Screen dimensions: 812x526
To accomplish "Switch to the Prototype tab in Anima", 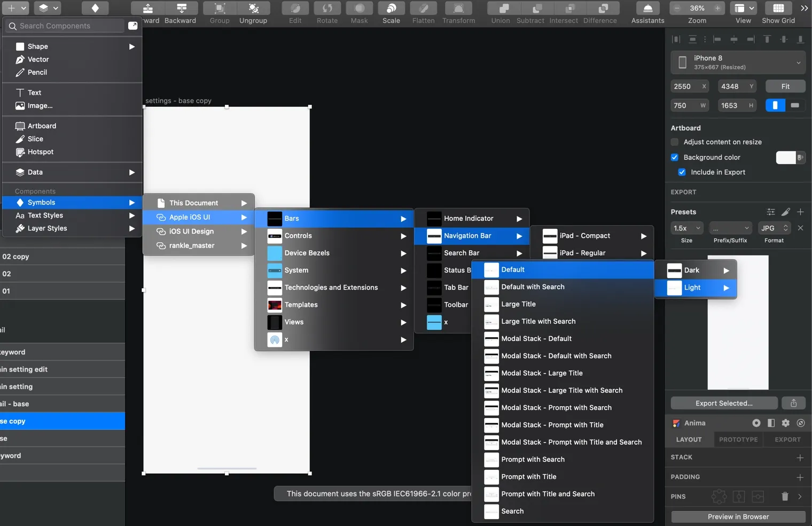I will pyautogui.click(x=738, y=439).
